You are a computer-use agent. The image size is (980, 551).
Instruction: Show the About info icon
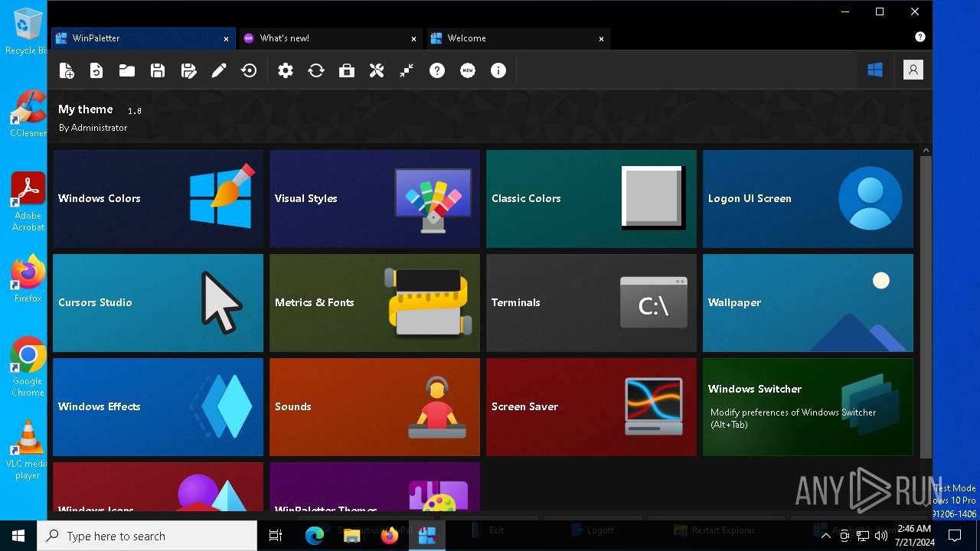coord(498,70)
